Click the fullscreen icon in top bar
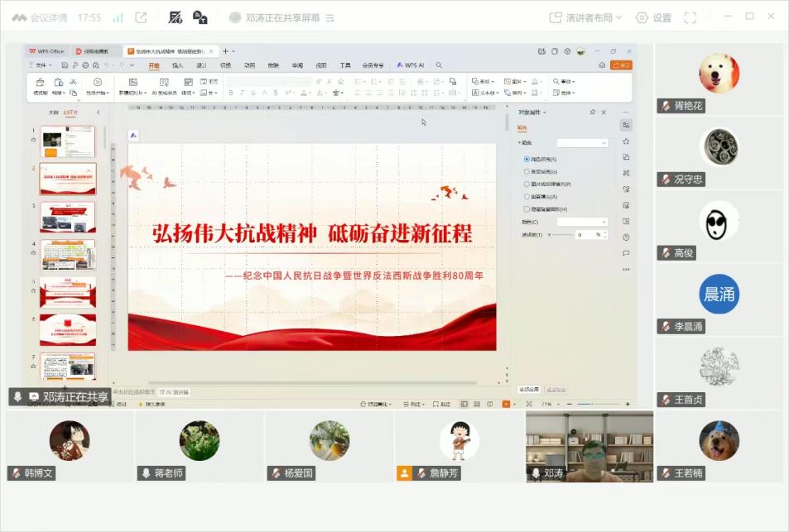 coord(690,17)
